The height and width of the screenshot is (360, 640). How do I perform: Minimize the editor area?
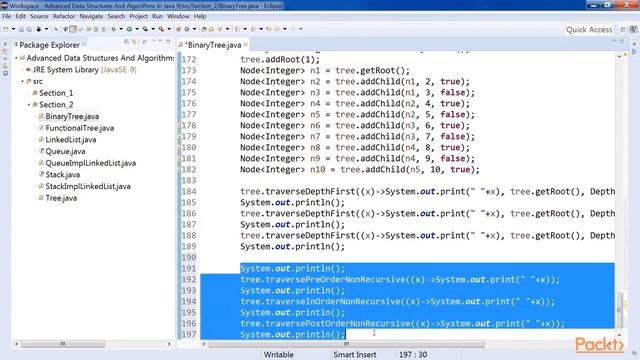[614, 41]
